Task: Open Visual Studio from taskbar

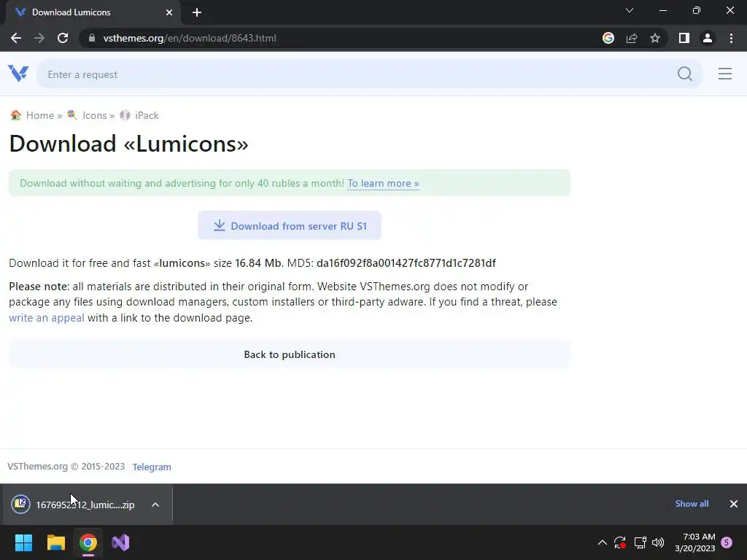Action: click(x=120, y=542)
